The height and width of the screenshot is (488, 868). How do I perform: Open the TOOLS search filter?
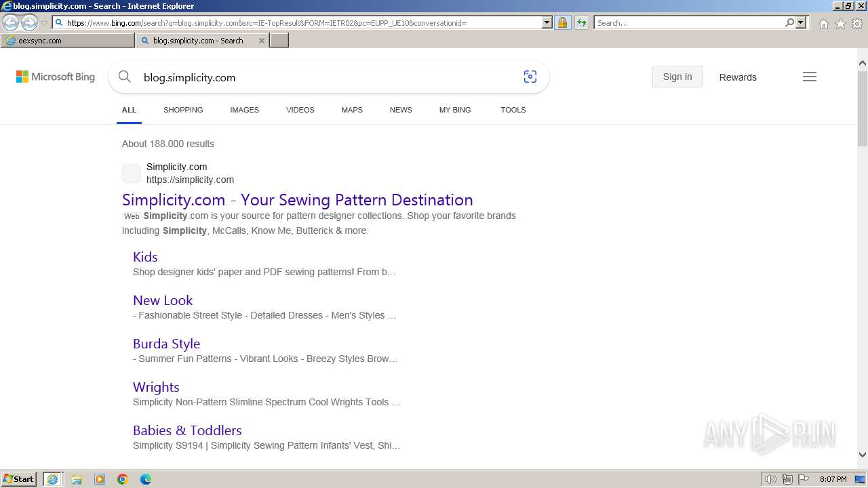(513, 110)
